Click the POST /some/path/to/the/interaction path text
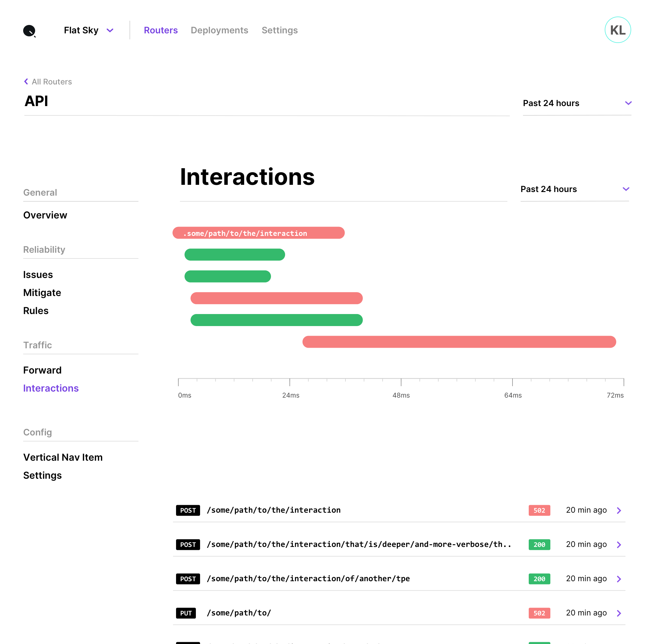654x644 pixels. (273, 510)
